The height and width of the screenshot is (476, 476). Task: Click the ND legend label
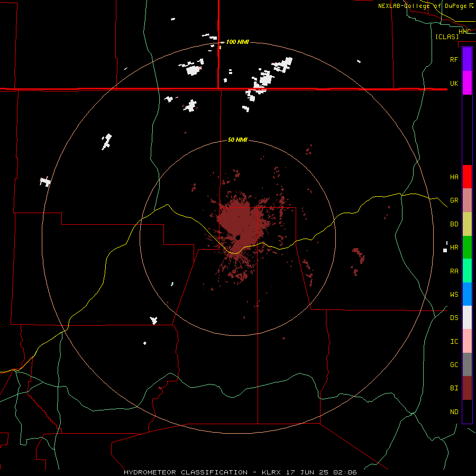coord(454,412)
